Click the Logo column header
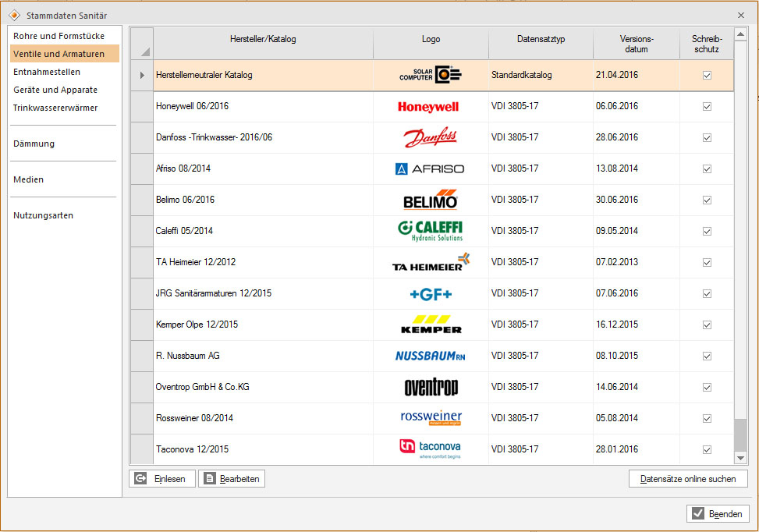This screenshot has width=759, height=532. [x=431, y=44]
